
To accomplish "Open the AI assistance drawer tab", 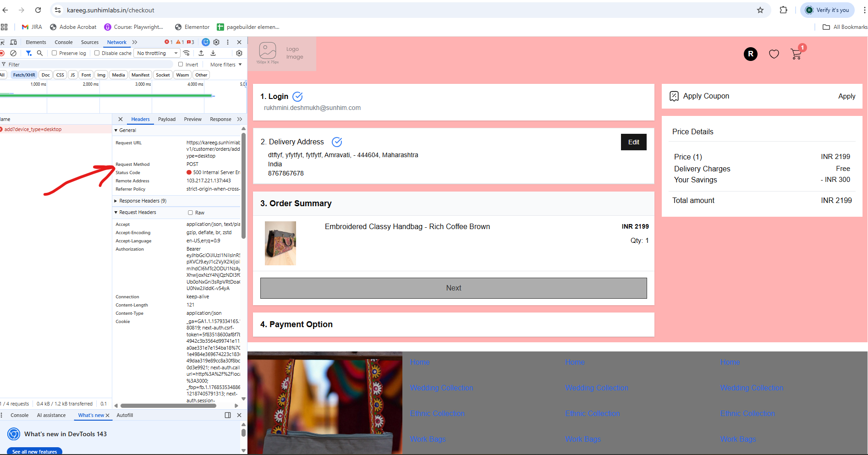I will (x=51, y=415).
